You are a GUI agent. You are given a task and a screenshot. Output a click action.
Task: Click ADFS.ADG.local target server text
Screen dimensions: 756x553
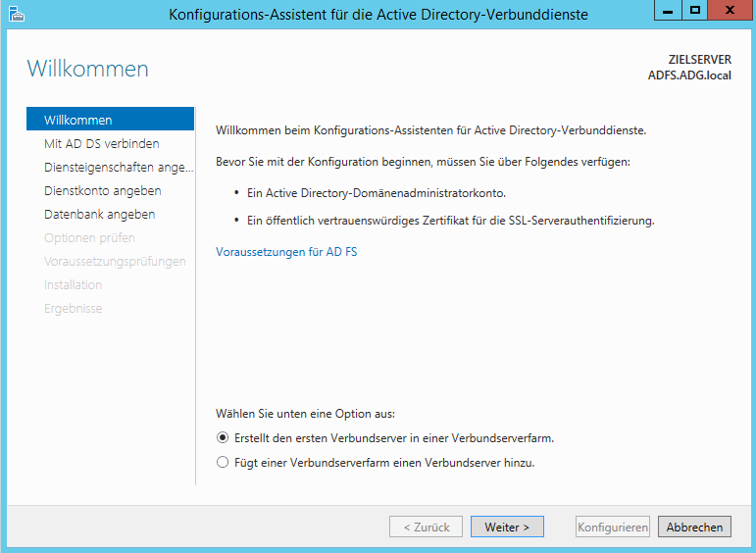point(689,75)
